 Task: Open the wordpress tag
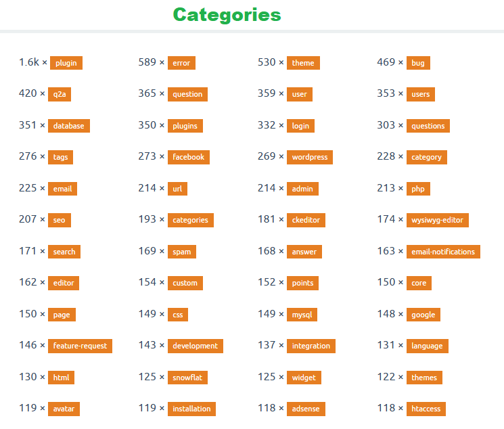pos(310,157)
